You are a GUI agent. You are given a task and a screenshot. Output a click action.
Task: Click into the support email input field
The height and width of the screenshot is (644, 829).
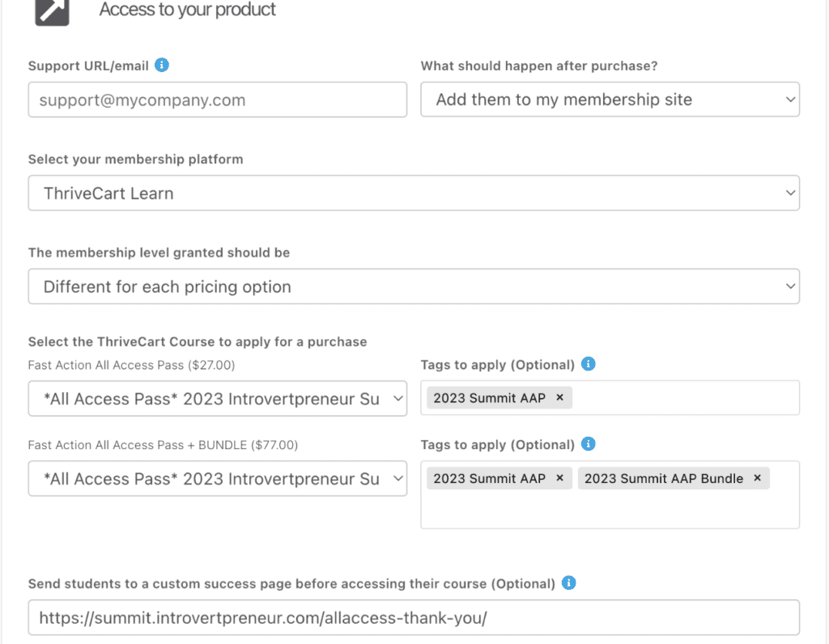tap(217, 99)
